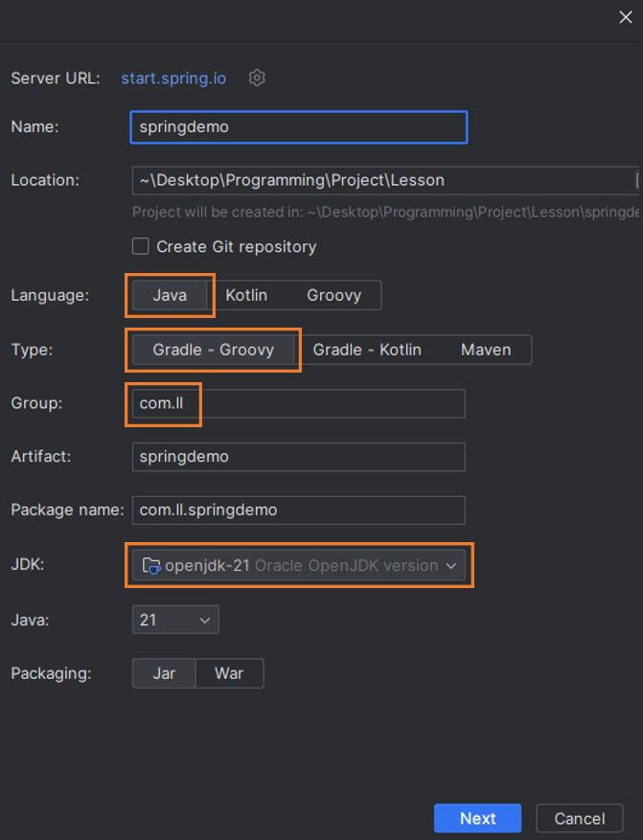The height and width of the screenshot is (840, 643).
Task: Close the dialog with the X icon
Action: (627, 14)
